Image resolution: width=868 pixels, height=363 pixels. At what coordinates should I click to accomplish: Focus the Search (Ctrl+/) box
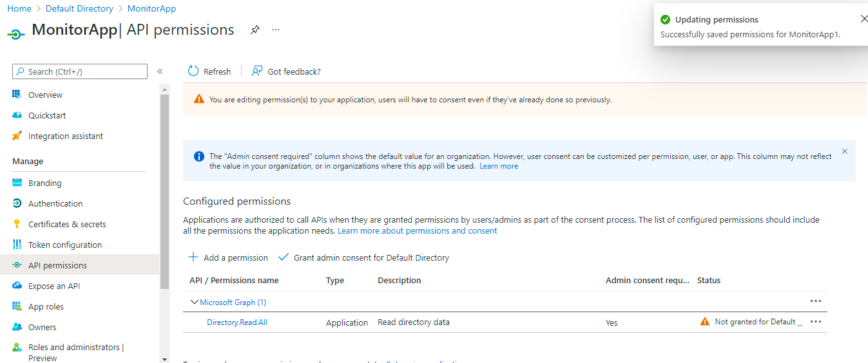click(x=80, y=71)
